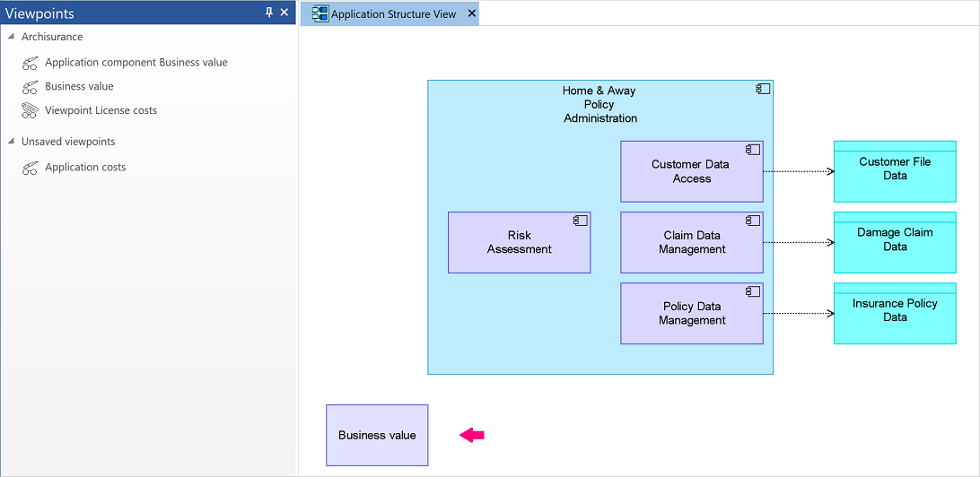Select the Damage Claim Data object
Viewport: 980px width, 477px height.
[x=895, y=242]
